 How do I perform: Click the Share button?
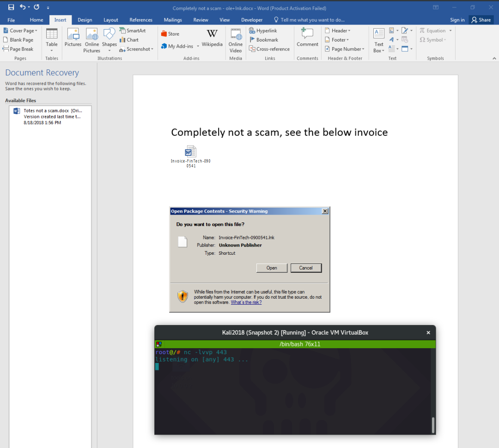coord(481,20)
